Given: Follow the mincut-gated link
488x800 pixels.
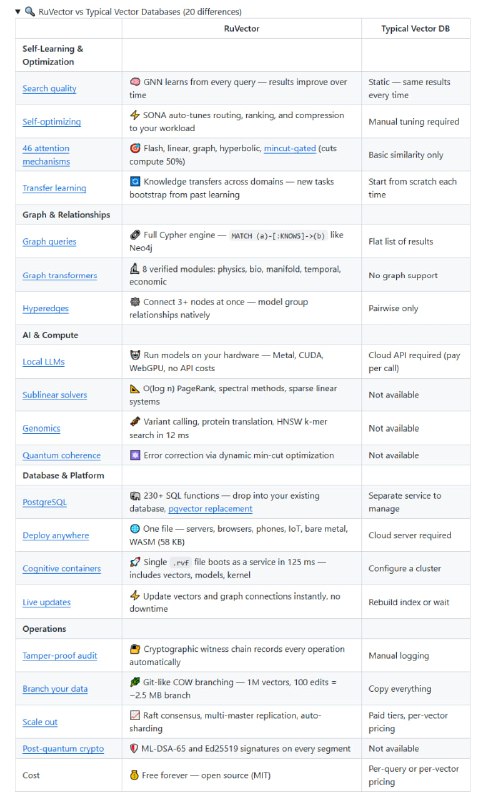Looking at the screenshot, I should (289, 148).
